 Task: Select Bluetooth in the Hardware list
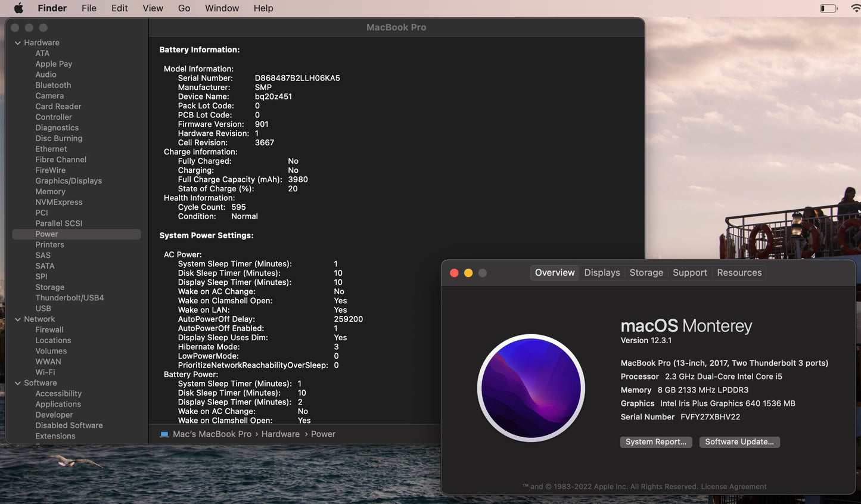[x=53, y=85]
